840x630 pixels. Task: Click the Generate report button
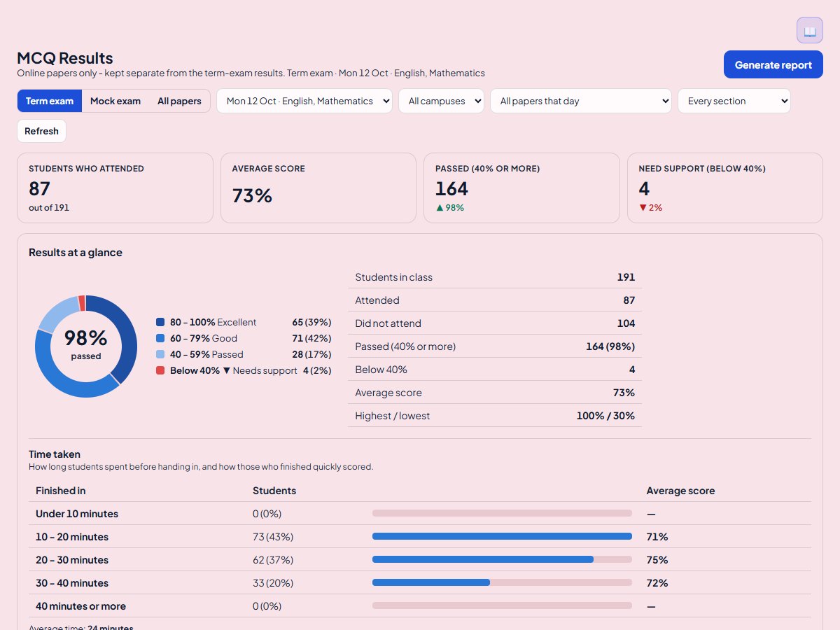(773, 64)
